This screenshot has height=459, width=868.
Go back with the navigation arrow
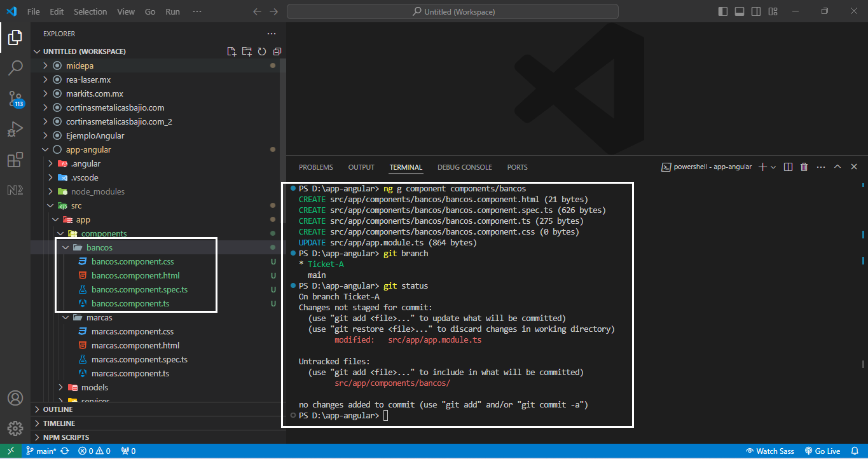pyautogui.click(x=257, y=11)
